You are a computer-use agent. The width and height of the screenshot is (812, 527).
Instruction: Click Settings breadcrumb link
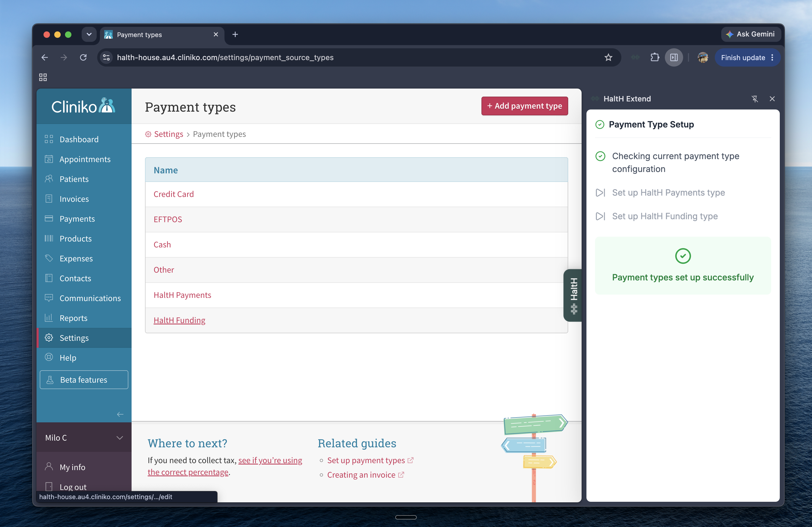coord(168,134)
